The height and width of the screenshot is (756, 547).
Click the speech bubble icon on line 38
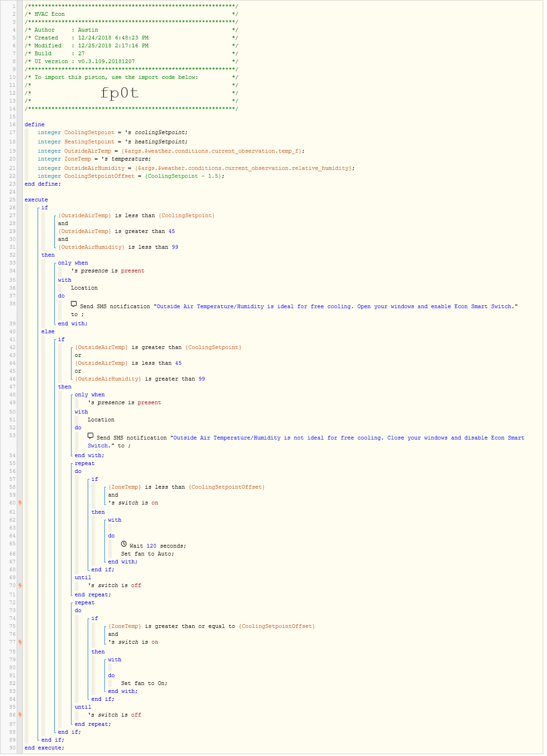(74, 304)
